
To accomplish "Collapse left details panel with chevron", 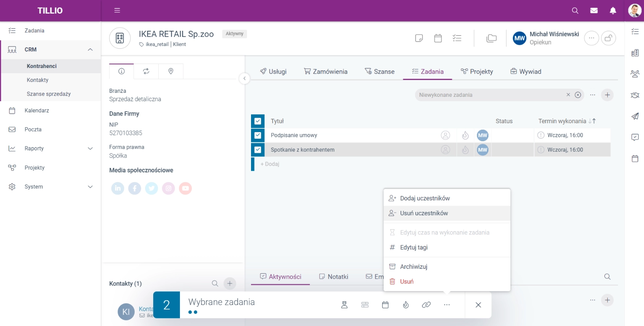I will (x=244, y=78).
